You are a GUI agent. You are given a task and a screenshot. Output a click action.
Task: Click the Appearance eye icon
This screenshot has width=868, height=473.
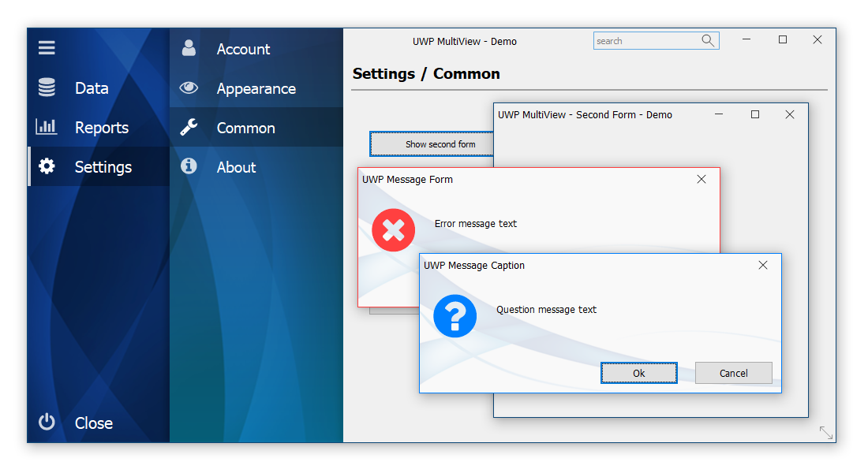coord(189,88)
